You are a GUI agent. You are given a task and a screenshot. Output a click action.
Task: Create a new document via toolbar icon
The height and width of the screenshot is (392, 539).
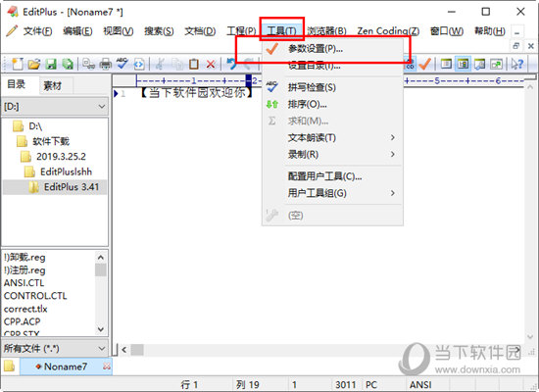[18, 64]
